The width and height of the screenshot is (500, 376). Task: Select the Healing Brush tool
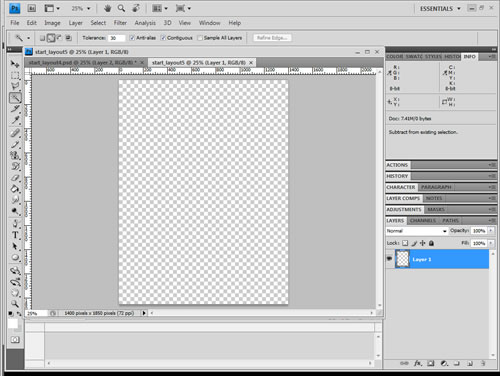coord(15,133)
